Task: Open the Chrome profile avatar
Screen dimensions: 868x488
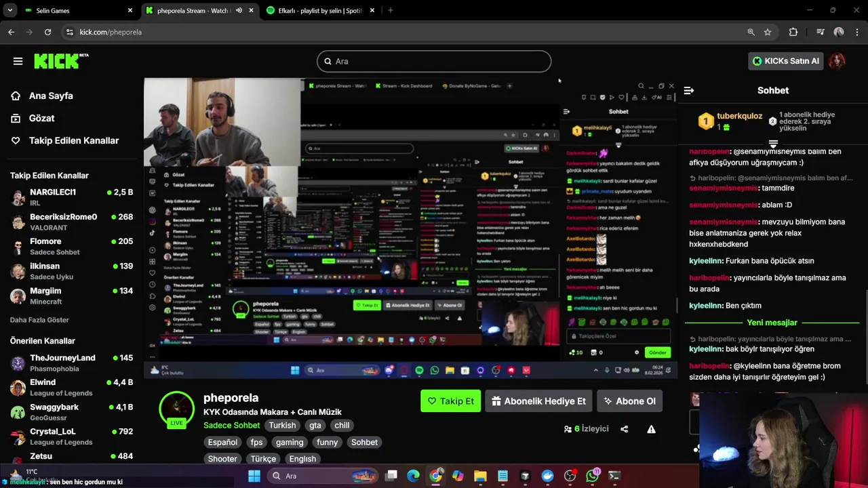Action: click(x=839, y=32)
